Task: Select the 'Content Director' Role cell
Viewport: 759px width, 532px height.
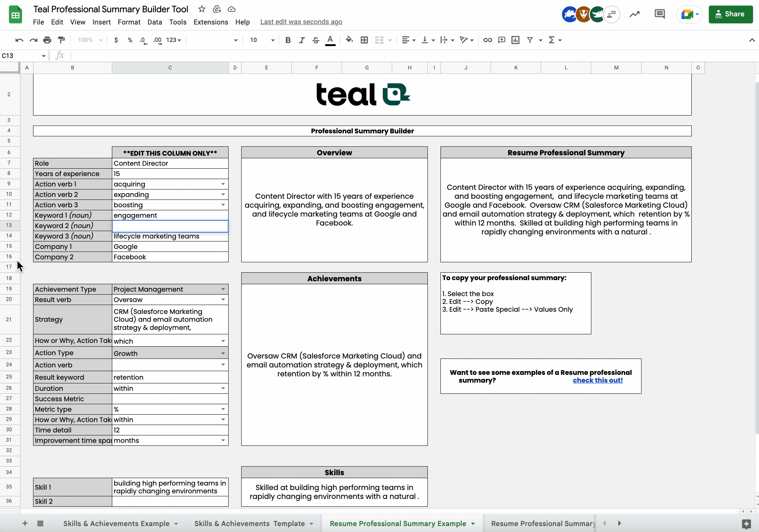Action: pos(170,163)
